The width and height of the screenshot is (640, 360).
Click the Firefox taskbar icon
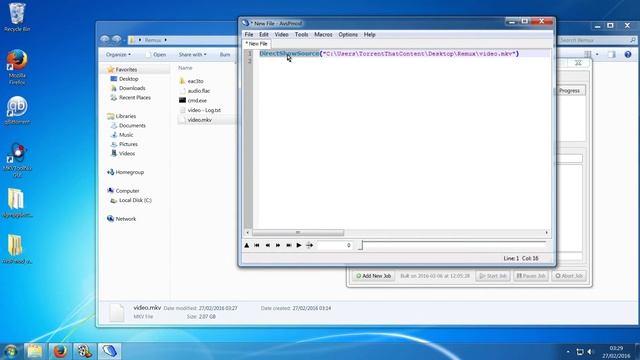tap(60, 351)
